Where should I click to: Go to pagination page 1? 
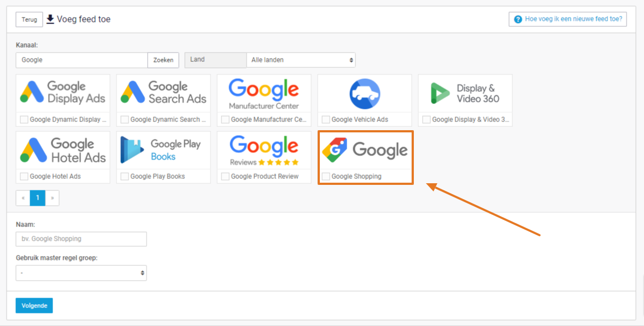pos(38,198)
